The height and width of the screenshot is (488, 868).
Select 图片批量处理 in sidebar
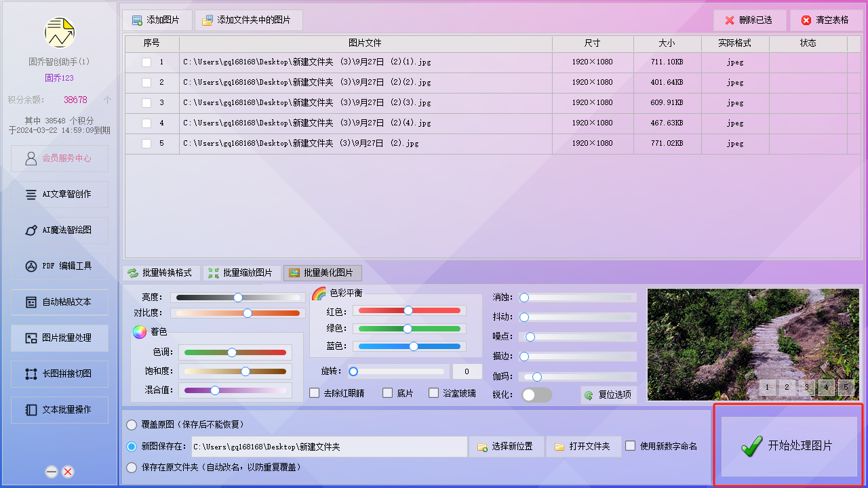click(60, 338)
